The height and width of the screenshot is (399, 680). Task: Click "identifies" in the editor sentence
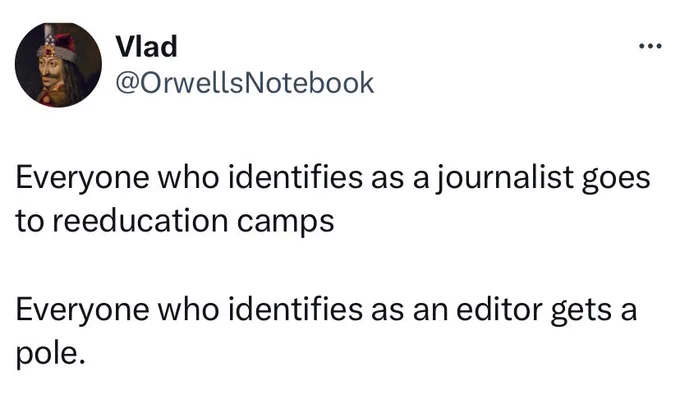(x=295, y=309)
